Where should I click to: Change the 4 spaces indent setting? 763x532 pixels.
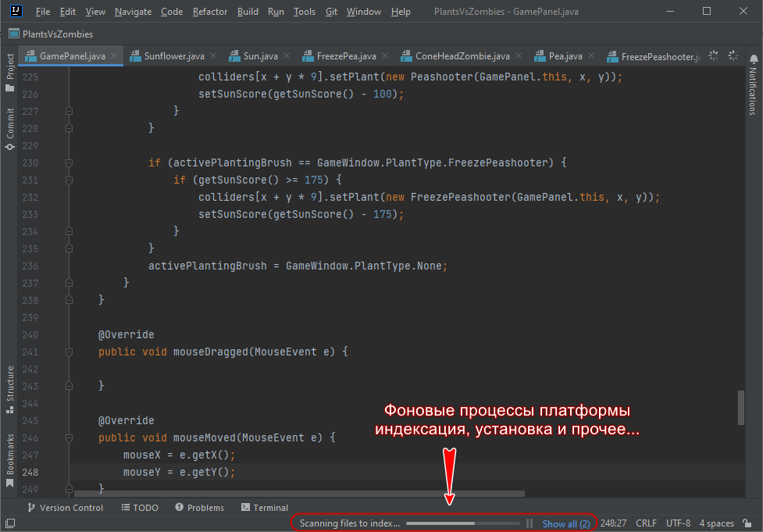point(716,523)
